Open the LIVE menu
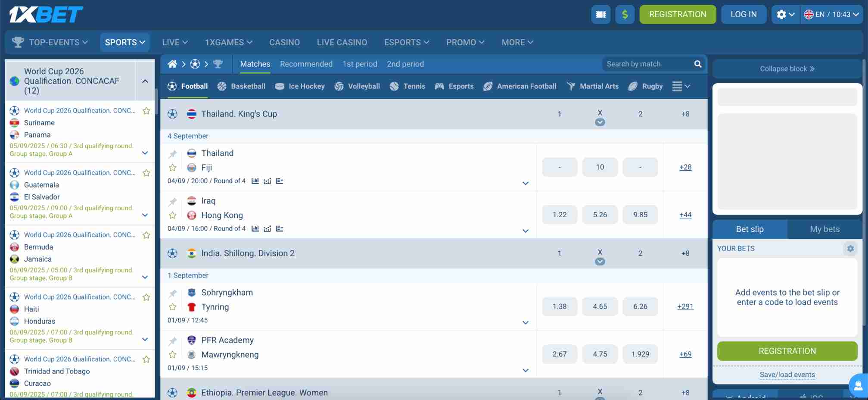The width and height of the screenshot is (868, 400). [x=175, y=42]
